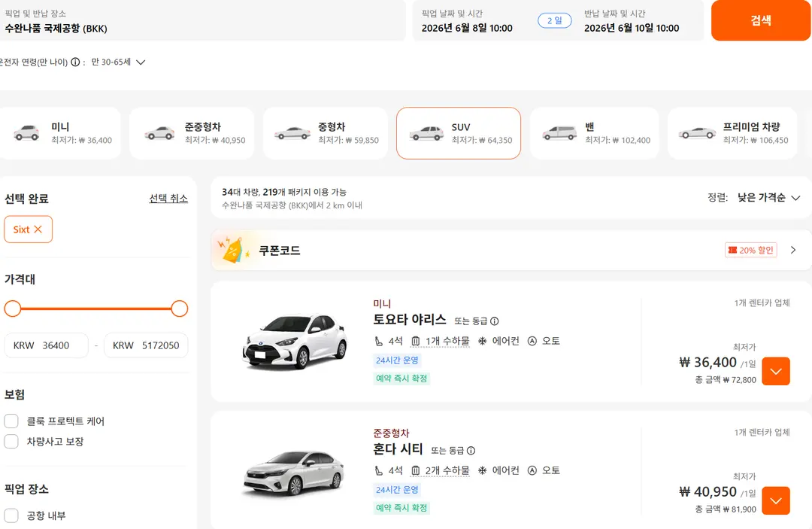Click the 20% 할인 coupon badge
The width and height of the screenshot is (812, 529).
(750, 250)
